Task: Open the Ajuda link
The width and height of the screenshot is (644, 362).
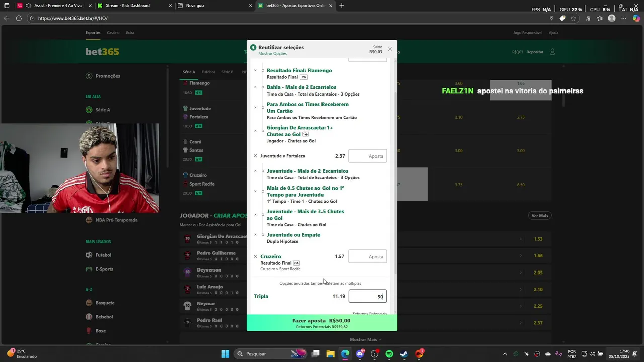Action: pyautogui.click(x=553, y=33)
